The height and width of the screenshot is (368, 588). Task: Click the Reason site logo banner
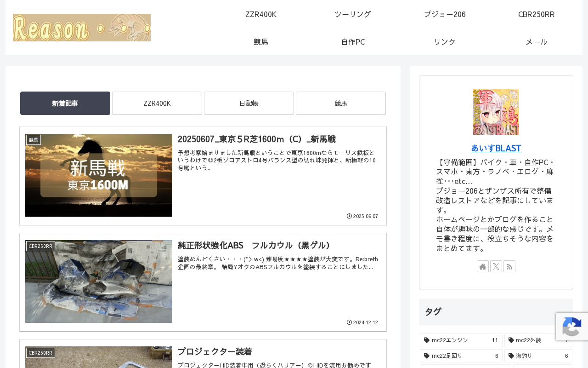(x=82, y=28)
